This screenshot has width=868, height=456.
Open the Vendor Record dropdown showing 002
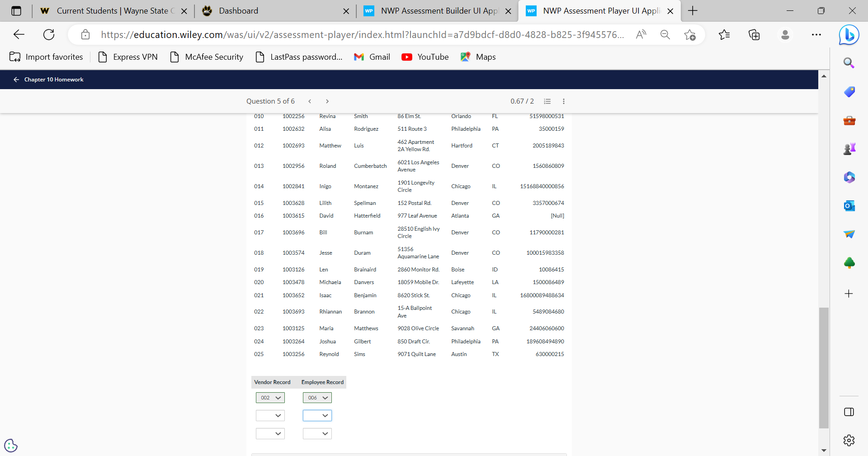tap(270, 398)
